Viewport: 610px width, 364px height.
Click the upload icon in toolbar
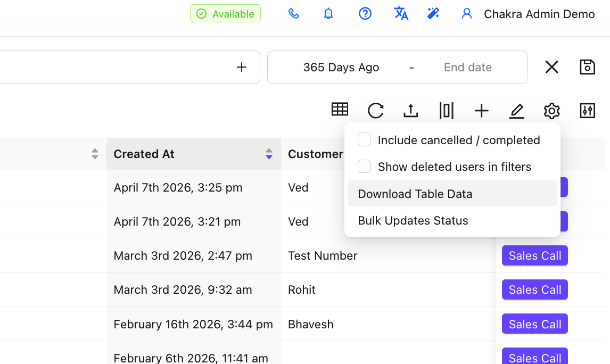point(410,111)
